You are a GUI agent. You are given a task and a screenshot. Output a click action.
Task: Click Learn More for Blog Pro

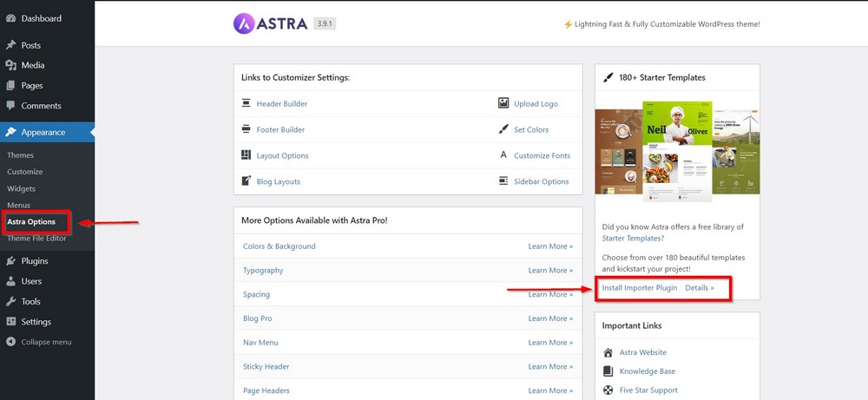pos(551,318)
